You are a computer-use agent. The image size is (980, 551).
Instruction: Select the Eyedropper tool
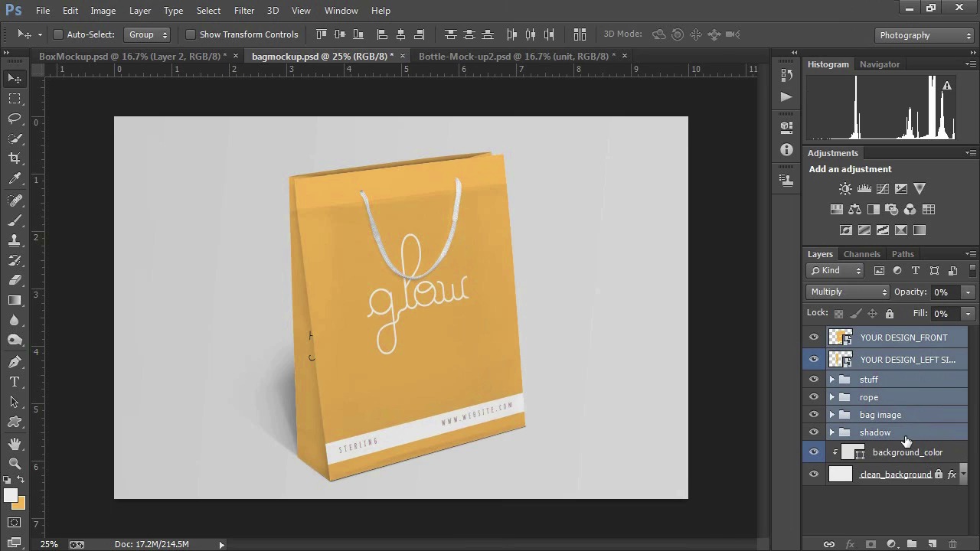[15, 179]
